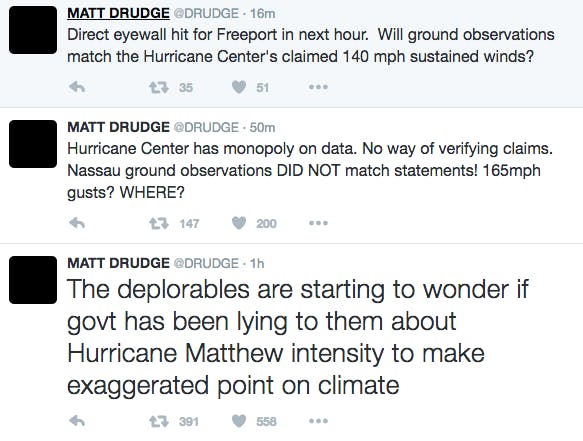Like the tweet with 200 likes
The image size is (583, 441).
click(239, 223)
